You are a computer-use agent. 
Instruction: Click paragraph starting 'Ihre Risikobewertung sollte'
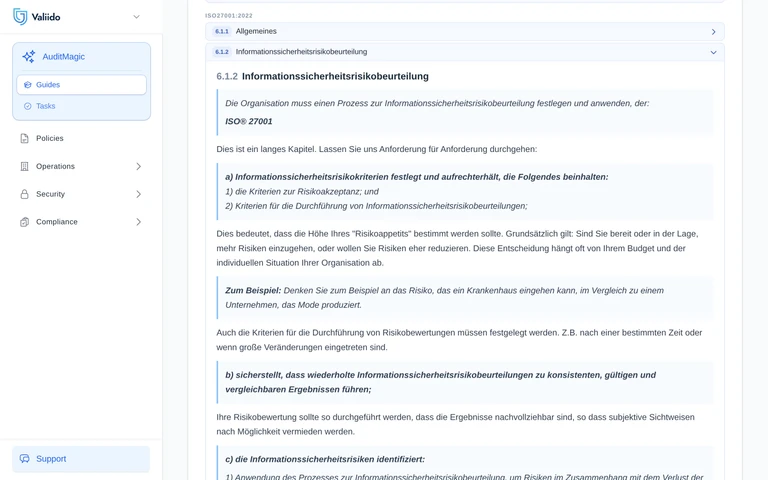456,424
